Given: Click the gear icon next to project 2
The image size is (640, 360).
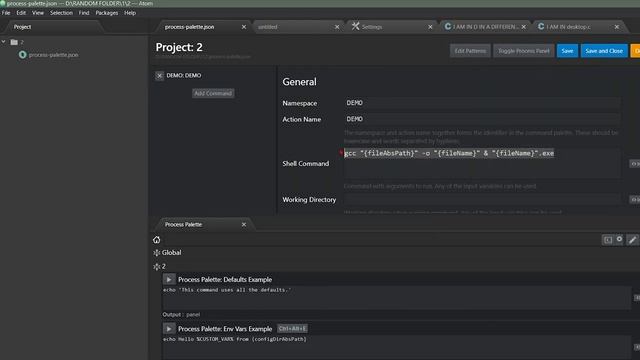Looking at the screenshot, I should coord(157,267).
